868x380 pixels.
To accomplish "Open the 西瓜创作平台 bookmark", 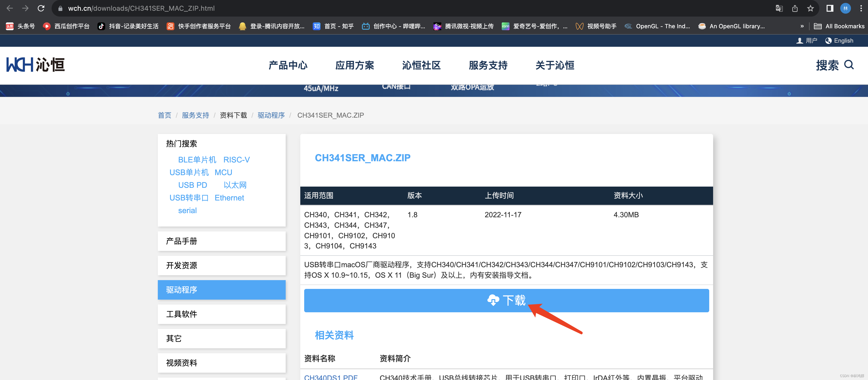I will 66,26.
